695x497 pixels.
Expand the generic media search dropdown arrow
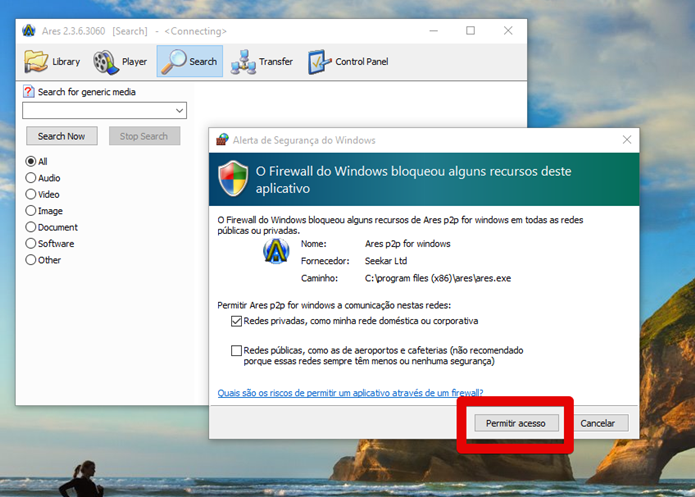tap(180, 110)
